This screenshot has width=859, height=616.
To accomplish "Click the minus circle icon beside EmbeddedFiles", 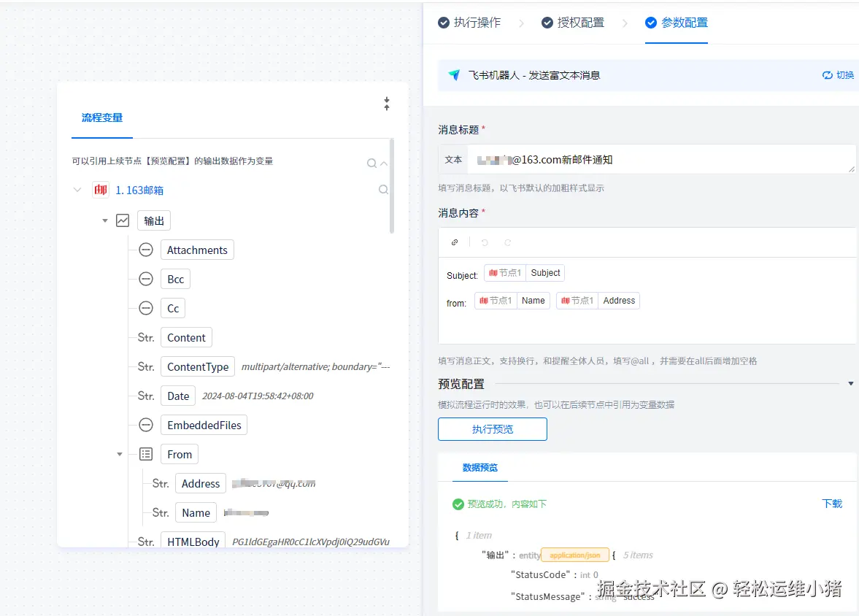I will pyautogui.click(x=146, y=425).
